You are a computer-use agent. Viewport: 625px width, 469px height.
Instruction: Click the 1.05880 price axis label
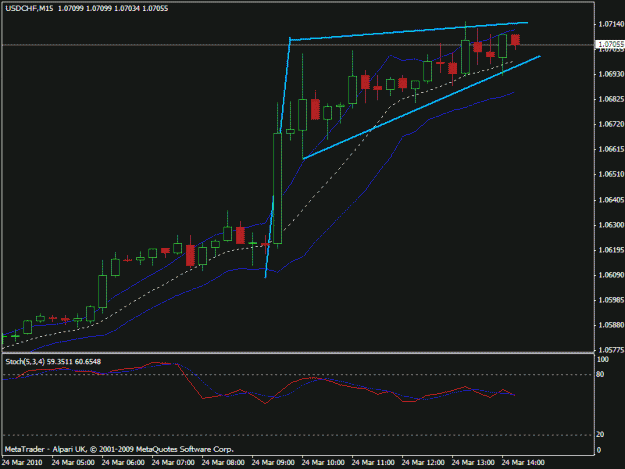click(611, 325)
